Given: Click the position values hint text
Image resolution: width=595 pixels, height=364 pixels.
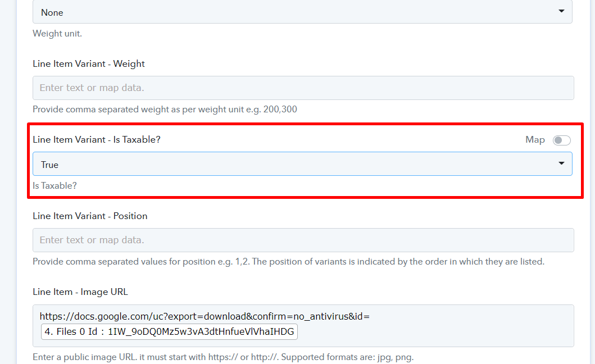Looking at the screenshot, I should click(x=288, y=262).
